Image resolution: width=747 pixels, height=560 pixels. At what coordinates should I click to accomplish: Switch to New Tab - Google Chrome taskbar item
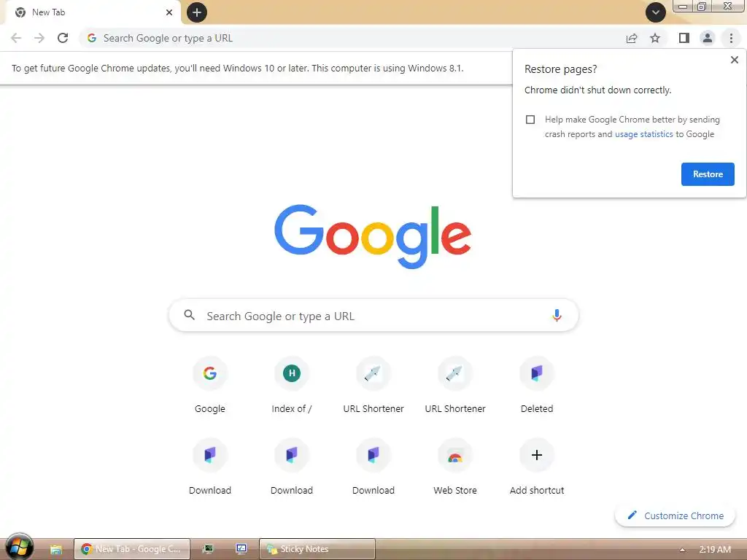click(x=132, y=549)
